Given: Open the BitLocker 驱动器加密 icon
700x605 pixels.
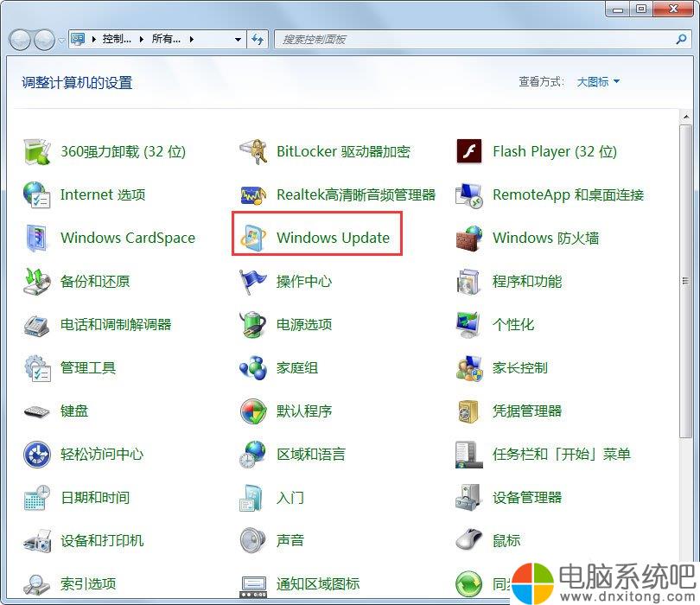Looking at the screenshot, I should point(253,152).
